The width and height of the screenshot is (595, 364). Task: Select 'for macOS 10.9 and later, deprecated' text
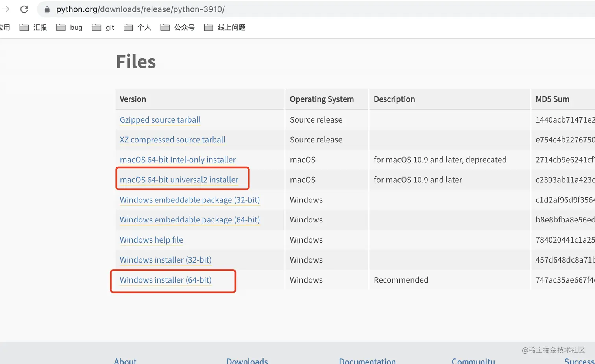440,160
